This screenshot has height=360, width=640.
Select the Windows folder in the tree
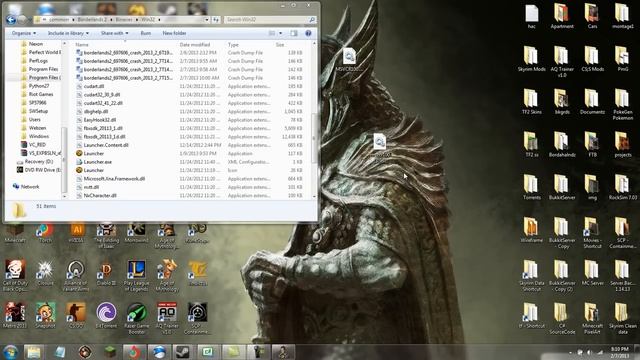[39, 136]
